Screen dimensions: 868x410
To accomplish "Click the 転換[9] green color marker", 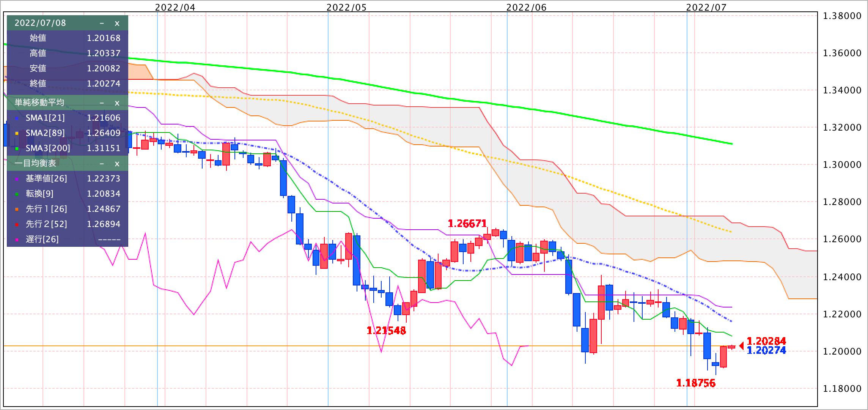I will point(17,194).
